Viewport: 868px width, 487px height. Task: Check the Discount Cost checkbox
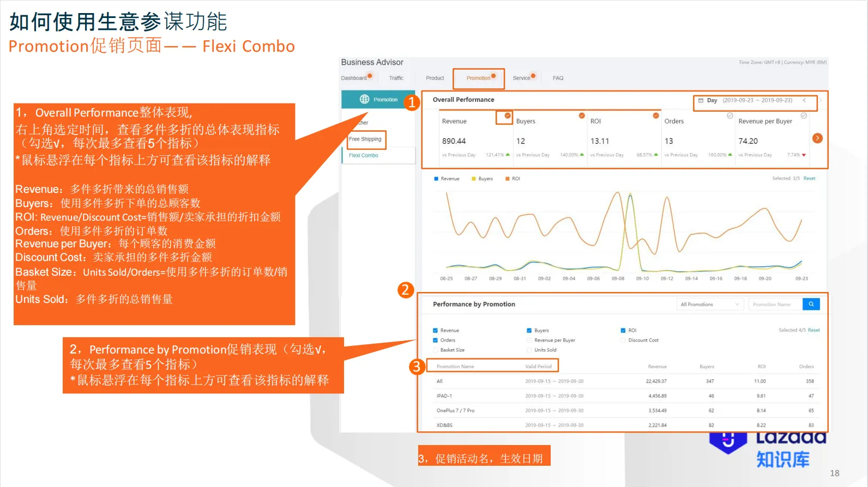point(623,340)
